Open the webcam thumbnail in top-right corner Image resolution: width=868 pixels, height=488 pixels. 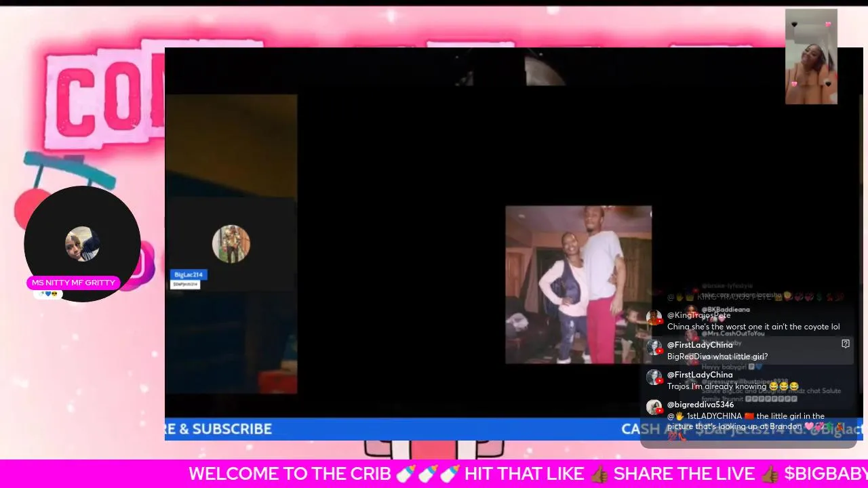[x=811, y=56]
